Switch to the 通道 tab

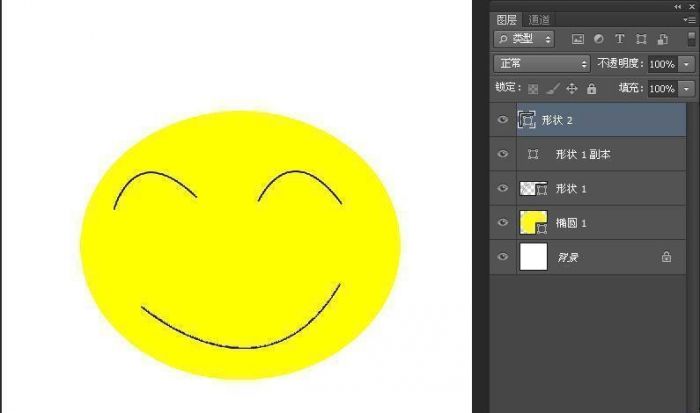pyautogui.click(x=539, y=18)
